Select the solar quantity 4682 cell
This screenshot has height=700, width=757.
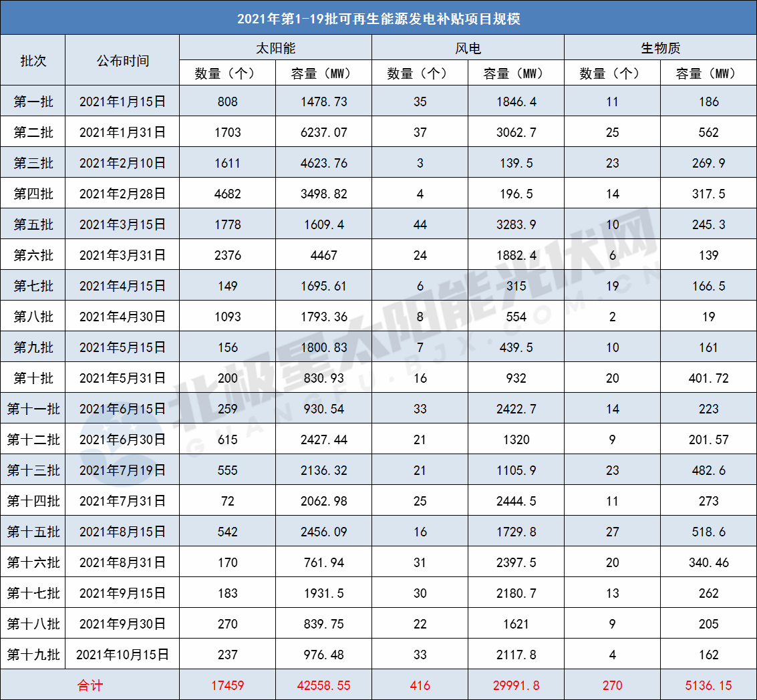point(226,193)
